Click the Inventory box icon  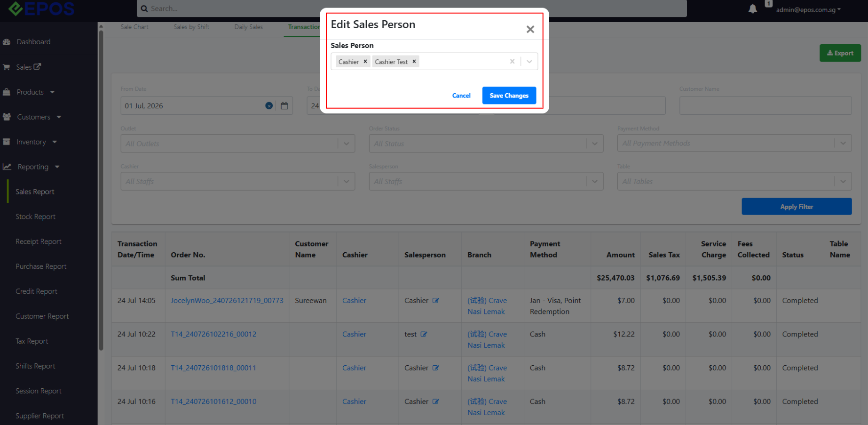pos(7,142)
